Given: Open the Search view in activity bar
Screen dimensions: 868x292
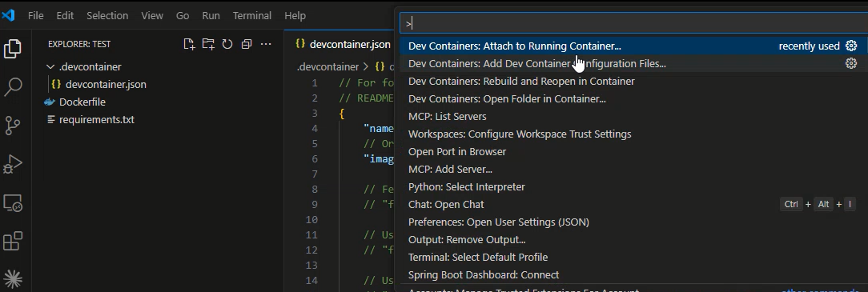Looking at the screenshot, I should pyautogui.click(x=13, y=87).
